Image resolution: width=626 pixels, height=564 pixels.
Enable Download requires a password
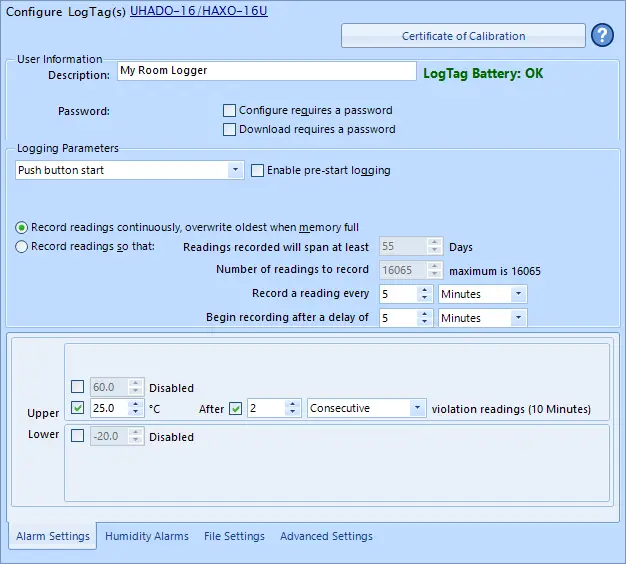pos(230,129)
